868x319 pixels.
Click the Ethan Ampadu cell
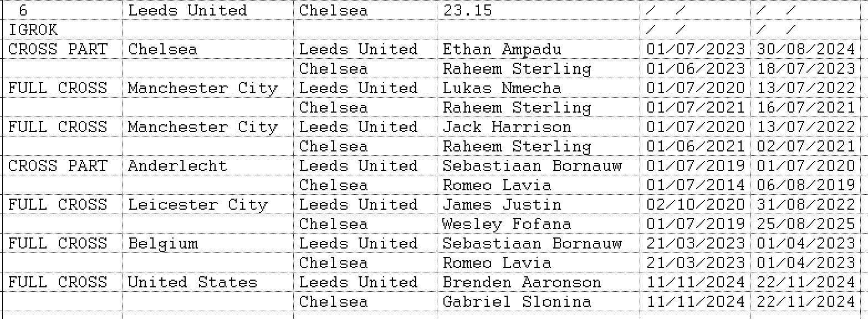point(502,49)
